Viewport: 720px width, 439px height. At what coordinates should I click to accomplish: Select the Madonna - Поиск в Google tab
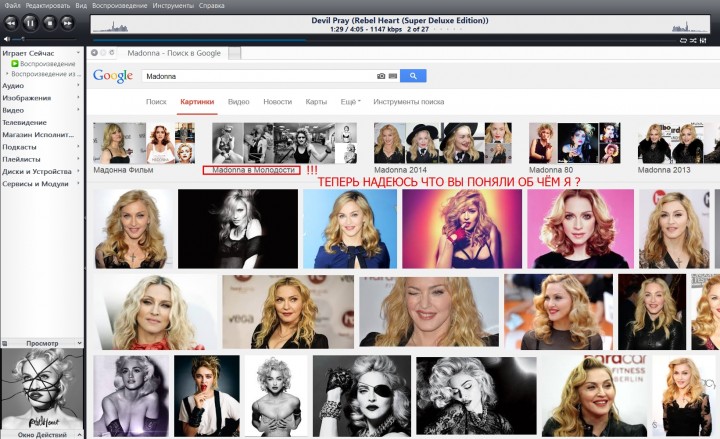[174, 53]
